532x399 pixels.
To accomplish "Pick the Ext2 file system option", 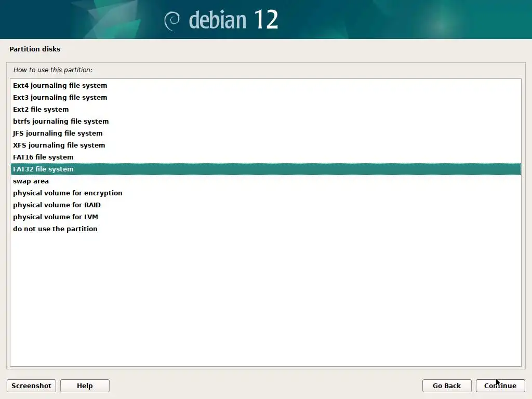I will [x=265, y=109].
